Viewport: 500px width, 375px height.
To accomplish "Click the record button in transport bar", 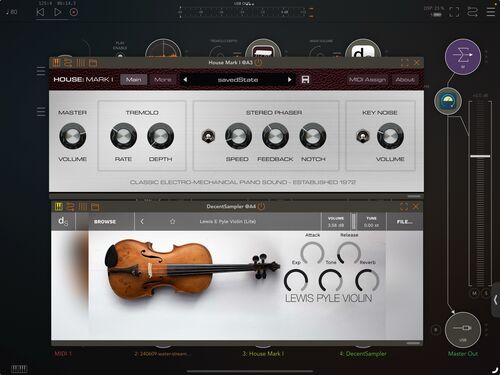I will [x=74, y=12].
